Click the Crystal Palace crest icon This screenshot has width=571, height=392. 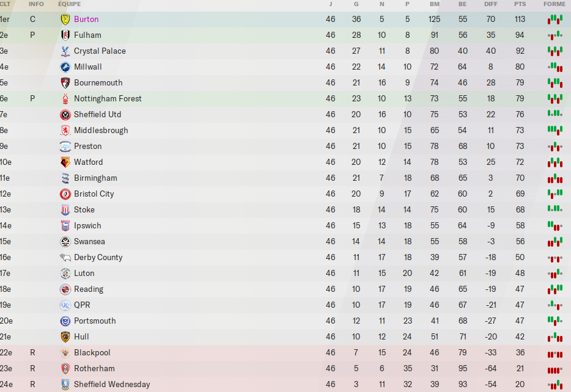[x=65, y=51]
